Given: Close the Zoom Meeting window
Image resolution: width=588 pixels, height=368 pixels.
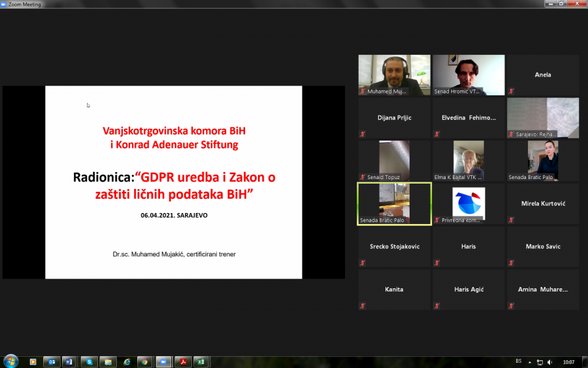Looking at the screenshot, I should [577, 4].
